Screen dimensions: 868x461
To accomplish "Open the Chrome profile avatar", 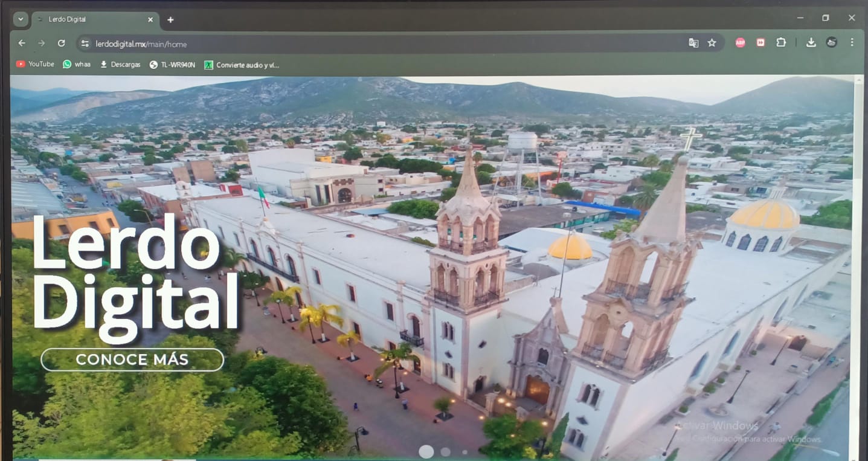I will pos(832,43).
